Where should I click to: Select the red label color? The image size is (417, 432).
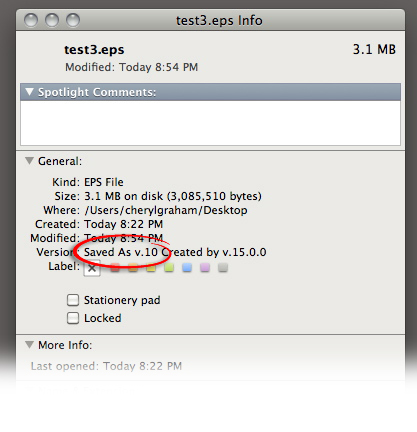(x=115, y=267)
